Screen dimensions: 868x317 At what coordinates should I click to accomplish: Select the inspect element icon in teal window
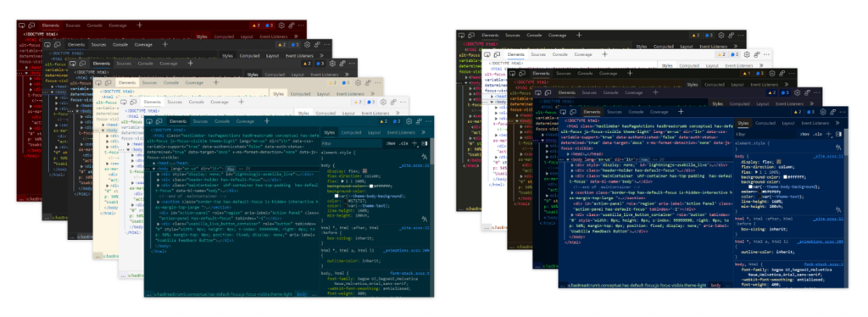coord(149,121)
